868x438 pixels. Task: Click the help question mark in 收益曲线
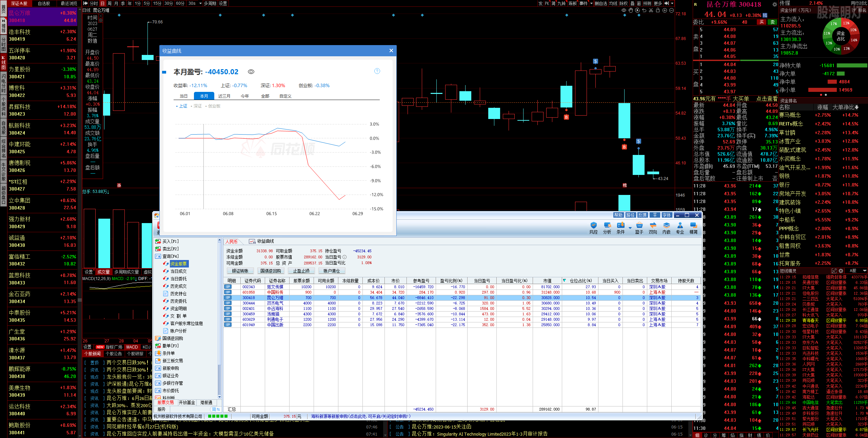point(377,71)
